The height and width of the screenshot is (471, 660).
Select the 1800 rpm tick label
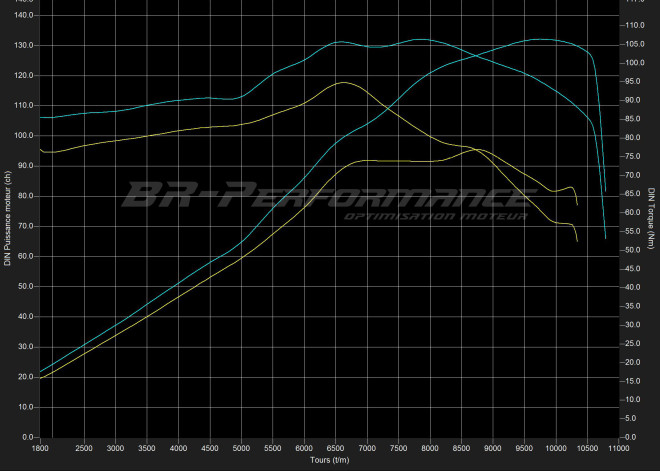pyautogui.click(x=40, y=448)
